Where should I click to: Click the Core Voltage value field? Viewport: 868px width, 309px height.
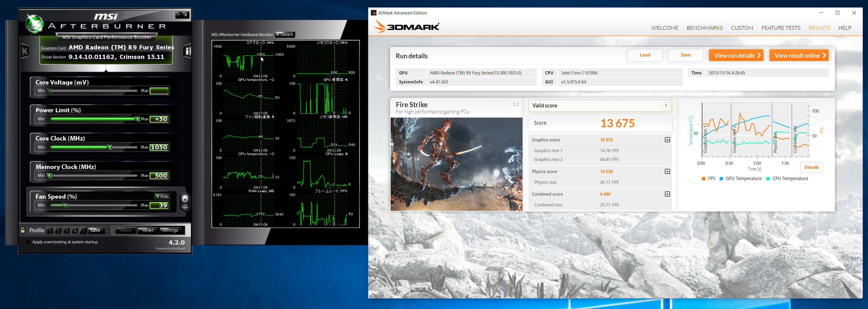click(159, 90)
